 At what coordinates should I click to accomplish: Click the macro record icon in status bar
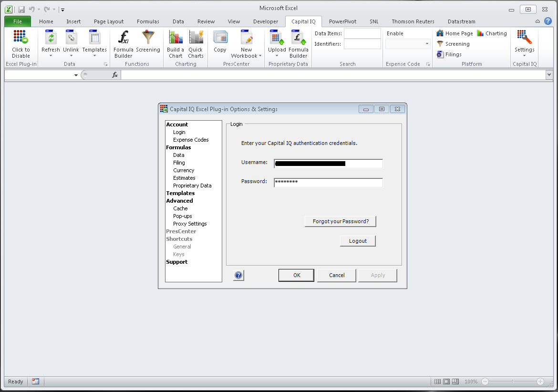coord(35,382)
